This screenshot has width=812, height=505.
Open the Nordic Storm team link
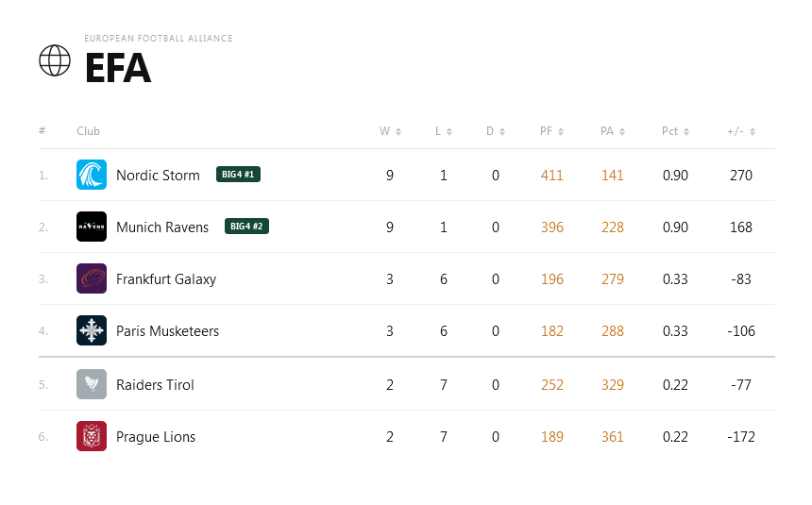click(x=158, y=175)
